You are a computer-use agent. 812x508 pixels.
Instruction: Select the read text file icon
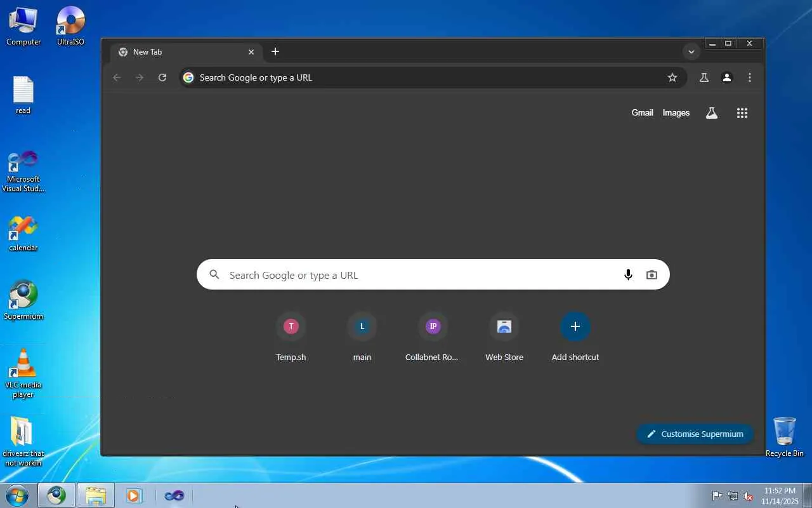pyautogui.click(x=23, y=95)
